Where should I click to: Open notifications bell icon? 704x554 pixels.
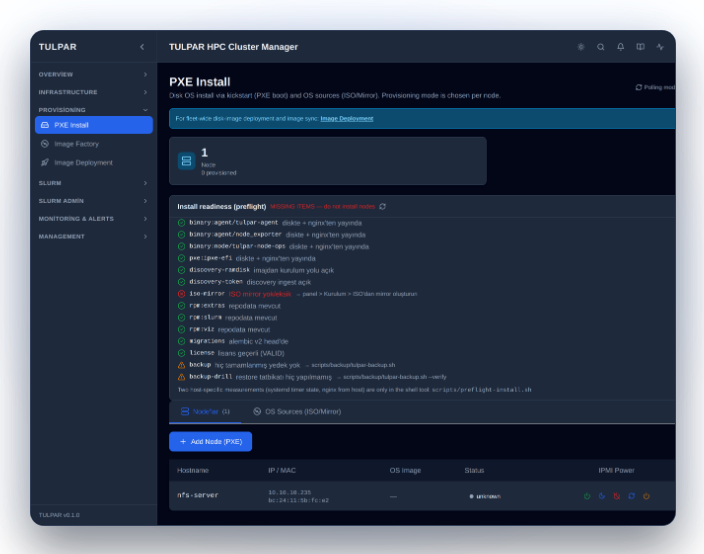(620, 47)
